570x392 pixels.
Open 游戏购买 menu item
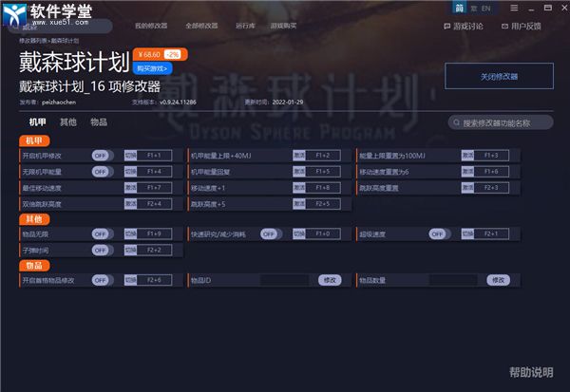tap(283, 26)
